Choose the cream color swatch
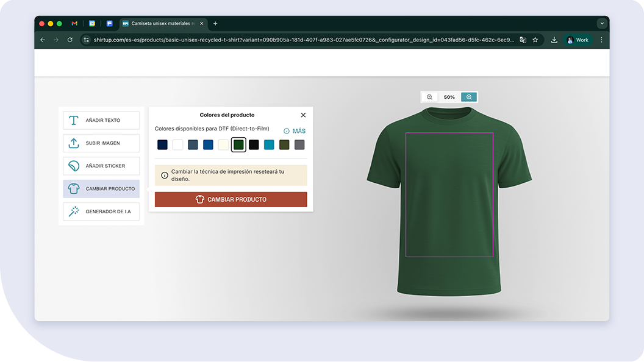The height and width of the screenshot is (362, 644). click(223, 144)
